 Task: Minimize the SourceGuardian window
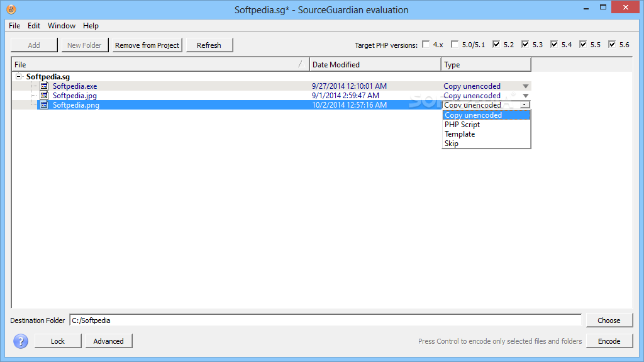pos(586,8)
